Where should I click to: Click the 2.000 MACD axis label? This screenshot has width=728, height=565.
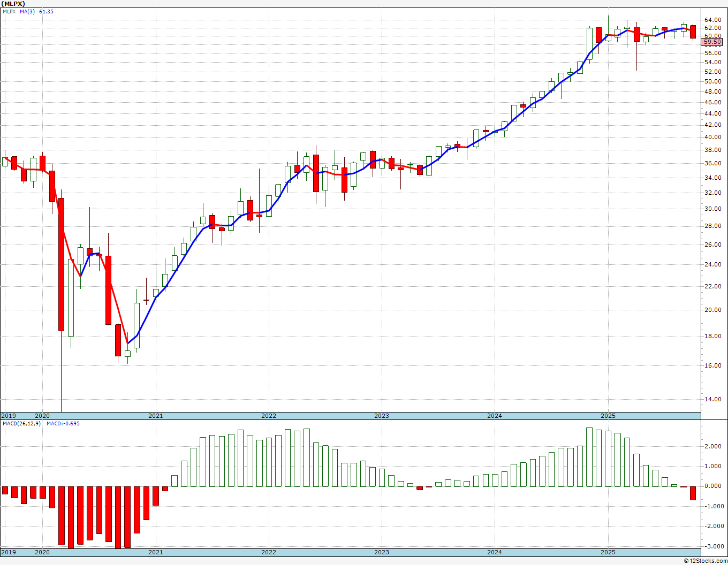(714, 446)
